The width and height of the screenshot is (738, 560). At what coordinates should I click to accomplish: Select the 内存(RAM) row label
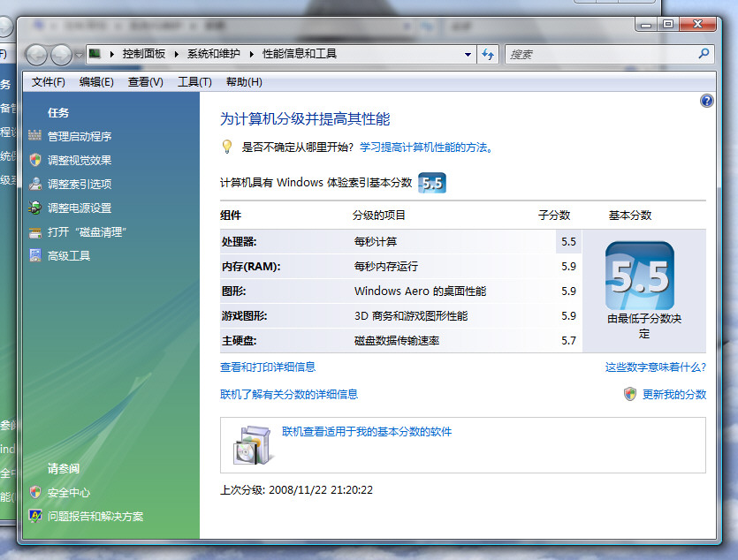(x=251, y=267)
